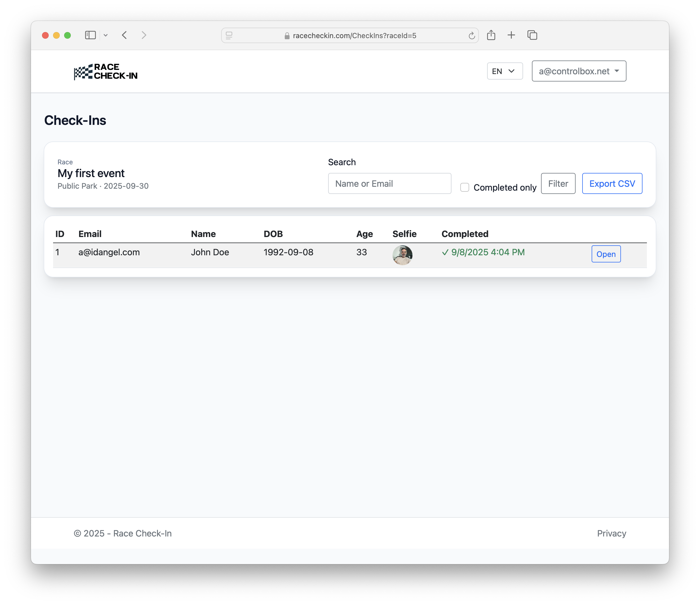Open the EN language dropdown

click(x=504, y=71)
